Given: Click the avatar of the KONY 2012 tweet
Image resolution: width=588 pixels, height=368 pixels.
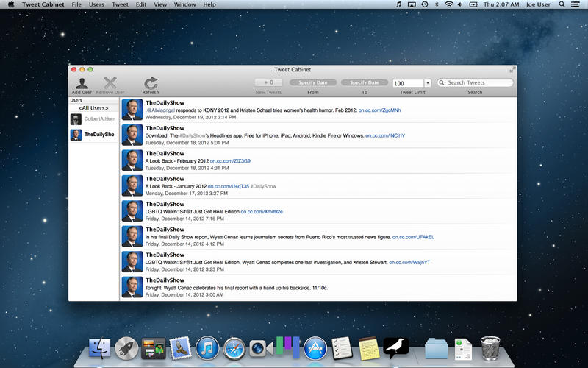Looking at the screenshot, I should click(132, 110).
